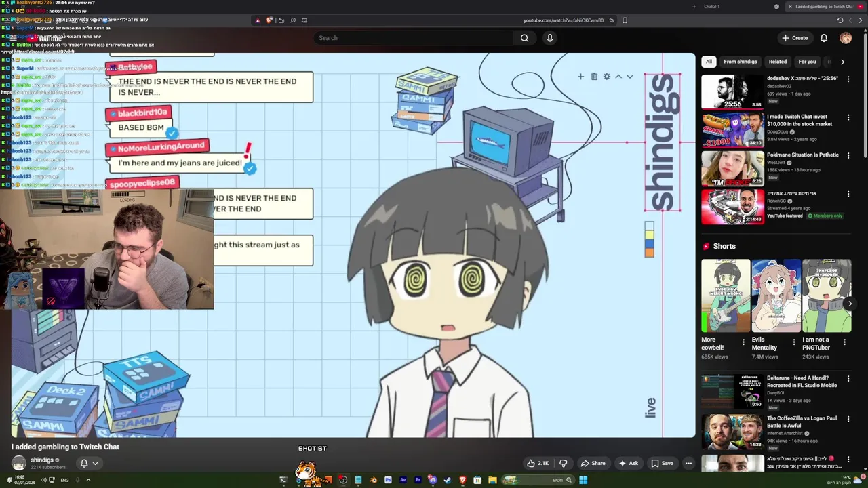Show hidden tray icons chevron
The width and height of the screenshot is (868, 488).
click(88, 480)
